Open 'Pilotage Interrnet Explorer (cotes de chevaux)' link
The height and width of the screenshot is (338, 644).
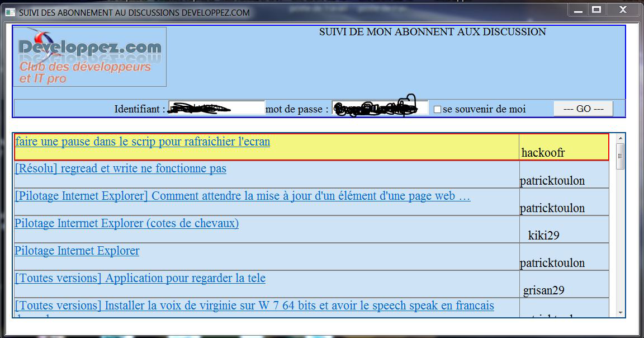point(127,223)
